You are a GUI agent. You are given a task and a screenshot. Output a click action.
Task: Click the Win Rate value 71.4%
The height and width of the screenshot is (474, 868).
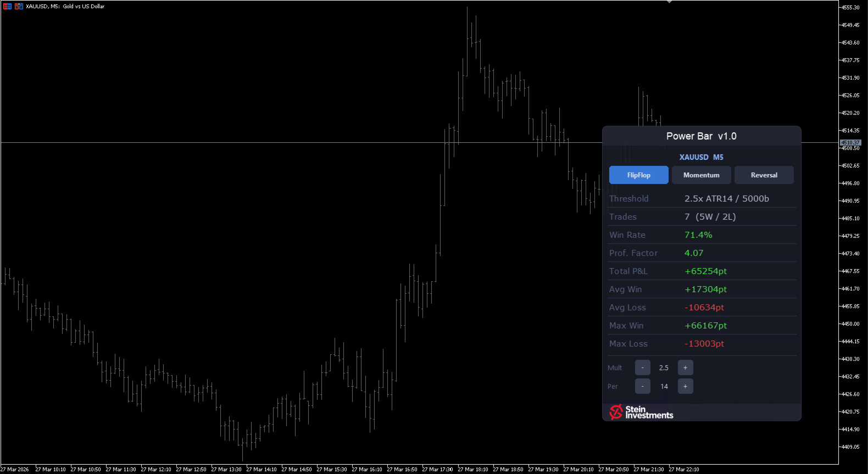[698, 235]
